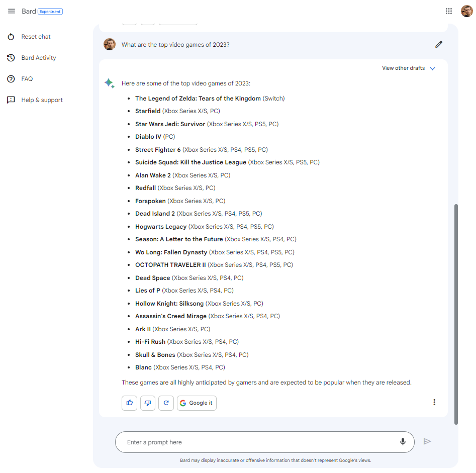
Task: Click the chevron next to View other drafts
Action: pyautogui.click(x=432, y=68)
